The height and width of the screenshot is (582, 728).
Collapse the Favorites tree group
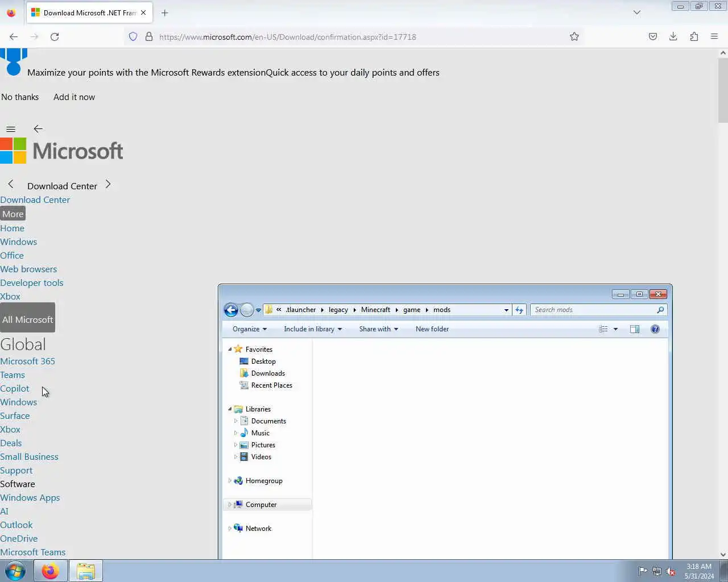tap(230, 350)
